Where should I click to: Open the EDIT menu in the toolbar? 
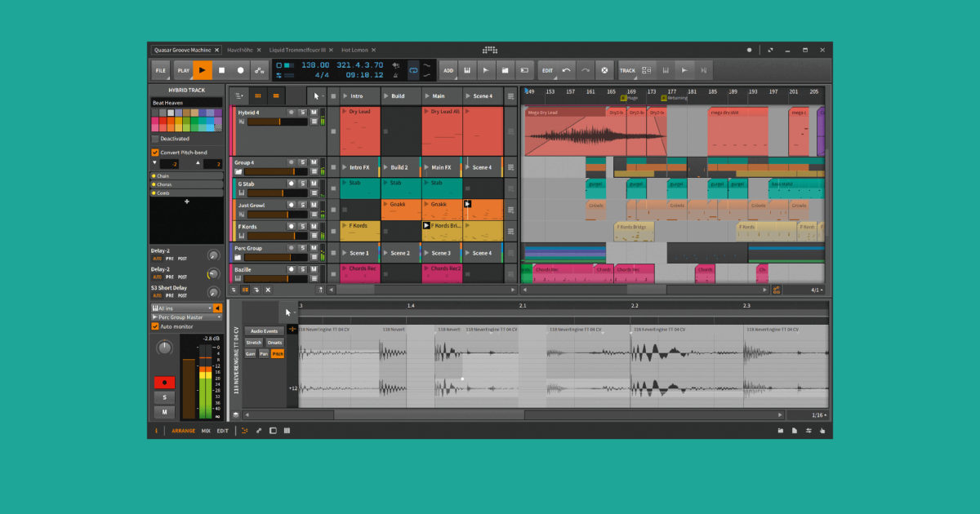547,70
